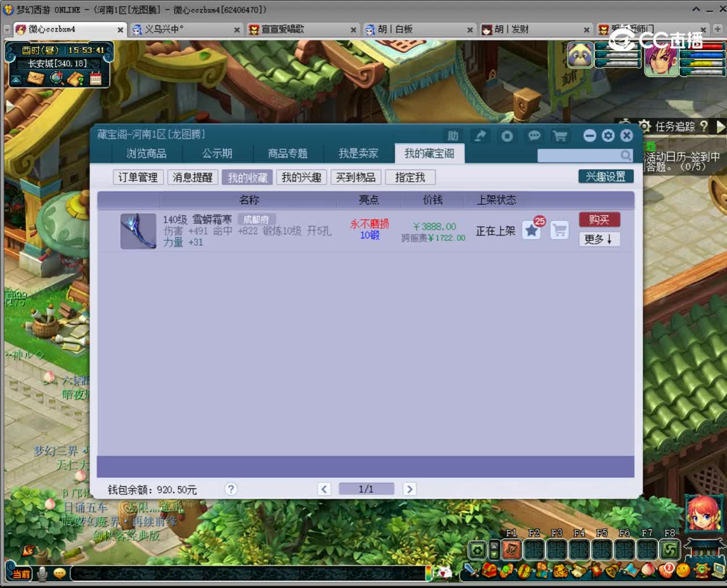Toggle the favorite star on 雪蟒霜寒
Screen dimensions: 727x588
(532, 230)
